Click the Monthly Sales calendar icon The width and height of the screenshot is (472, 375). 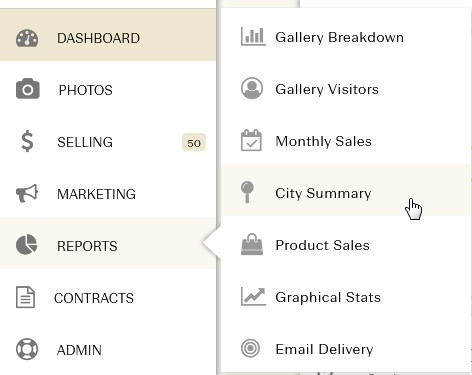tap(251, 140)
